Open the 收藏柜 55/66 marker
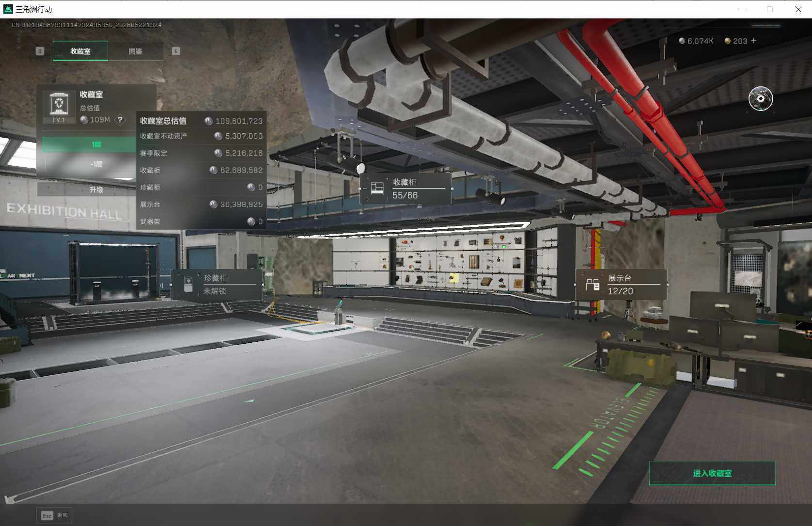The height and width of the screenshot is (526, 812). pyautogui.click(x=406, y=189)
